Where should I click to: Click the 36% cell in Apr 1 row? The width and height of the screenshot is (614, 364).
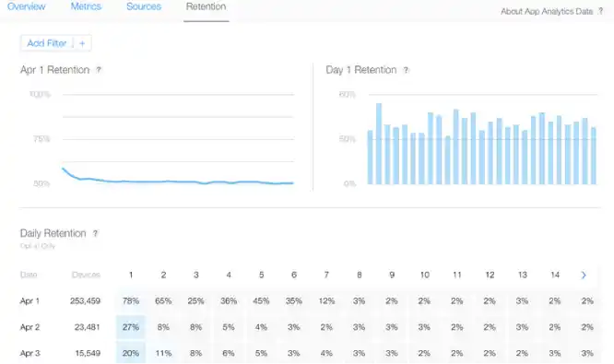tap(229, 301)
